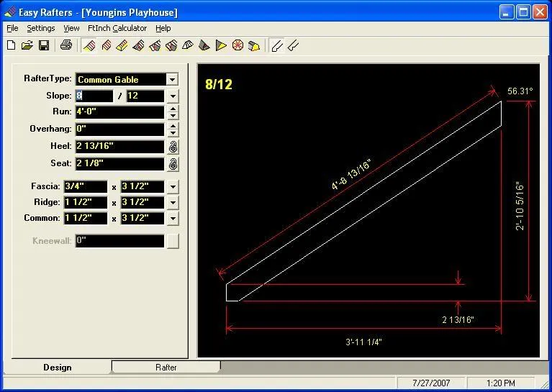Switch to the Rafter tab
The height and width of the screenshot is (392, 552).
click(x=166, y=367)
